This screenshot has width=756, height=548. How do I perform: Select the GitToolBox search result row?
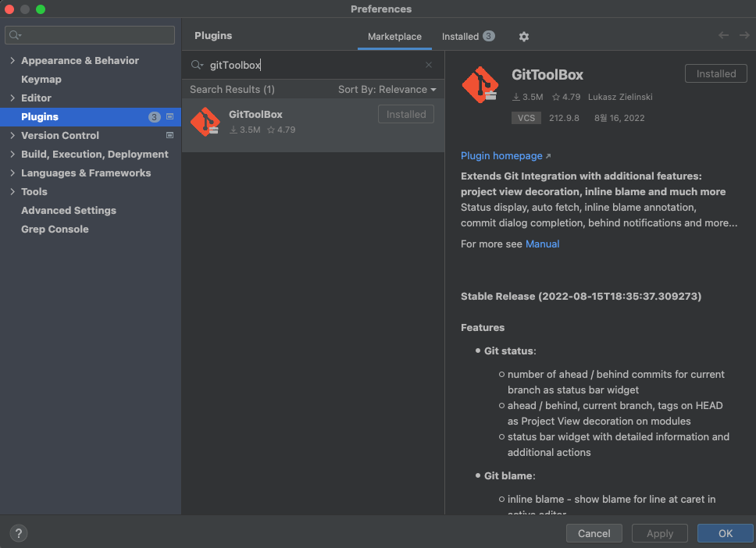313,126
